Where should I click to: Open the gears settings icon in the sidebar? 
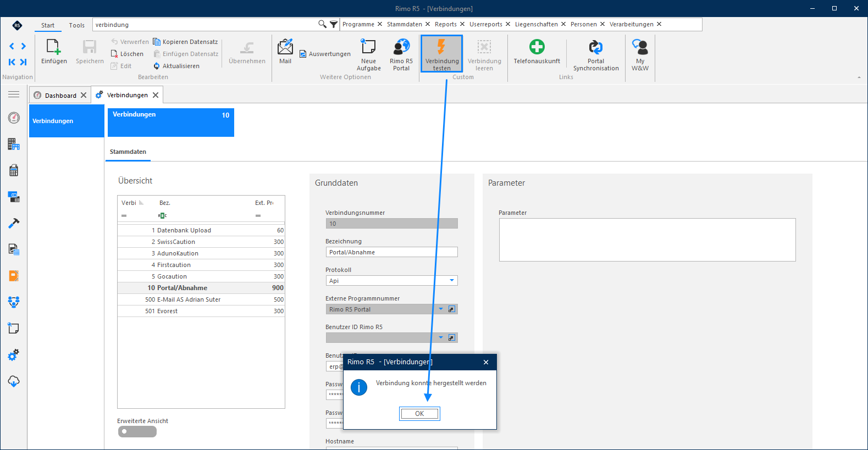pyautogui.click(x=14, y=355)
